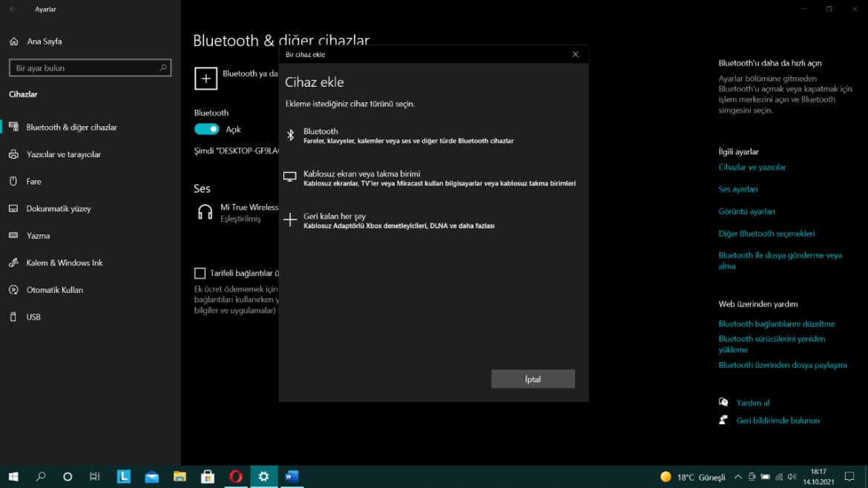
Task: Open "Bluetooth bağlantılarını düzeltme" help link
Action: pos(776,323)
